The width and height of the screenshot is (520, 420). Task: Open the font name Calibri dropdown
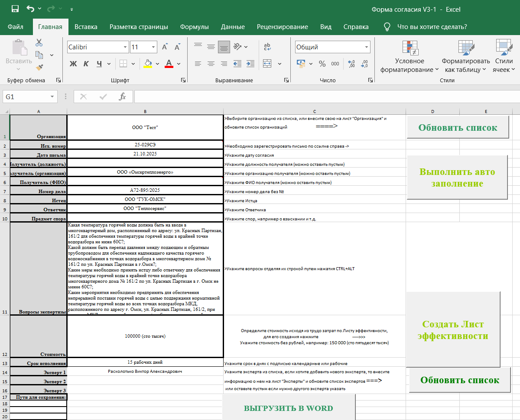[x=126, y=47]
